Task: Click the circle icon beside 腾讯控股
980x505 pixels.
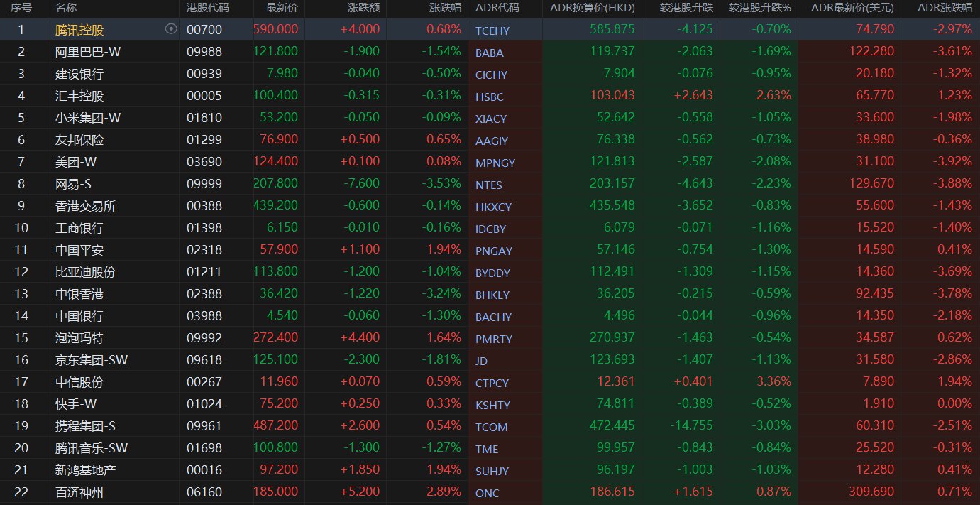Action: pos(170,29)
